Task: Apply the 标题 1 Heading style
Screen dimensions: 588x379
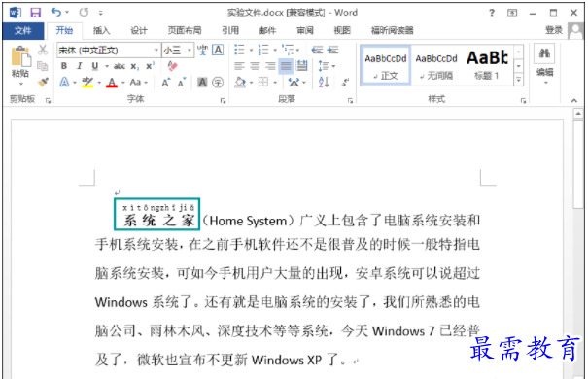Action: (487, 66)
